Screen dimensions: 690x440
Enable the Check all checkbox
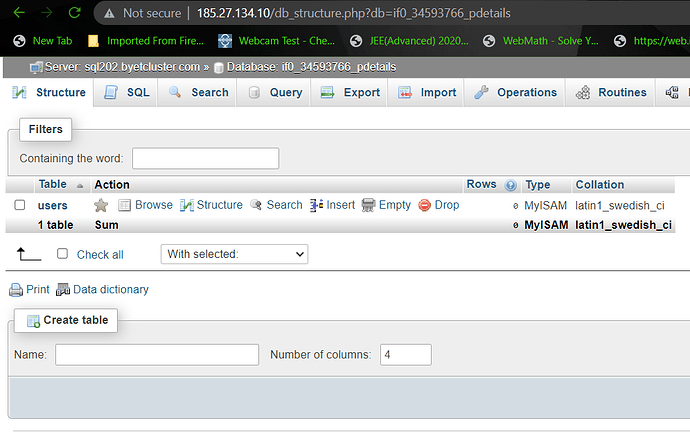click(x=63, y=254)
